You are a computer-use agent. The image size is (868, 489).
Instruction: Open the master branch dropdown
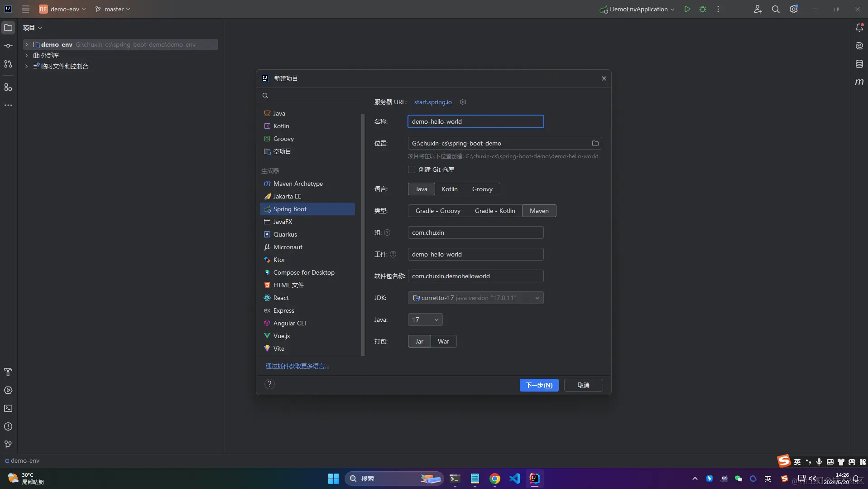tap(113, 9)
